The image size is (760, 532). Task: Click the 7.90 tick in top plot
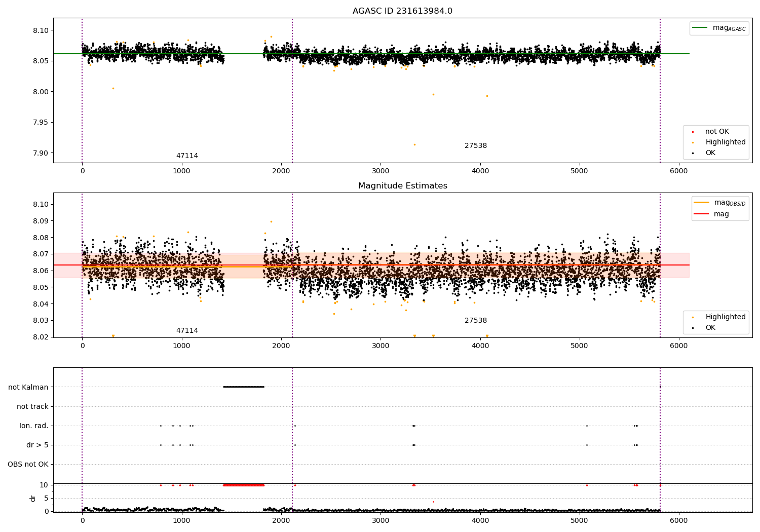point(41,153)
